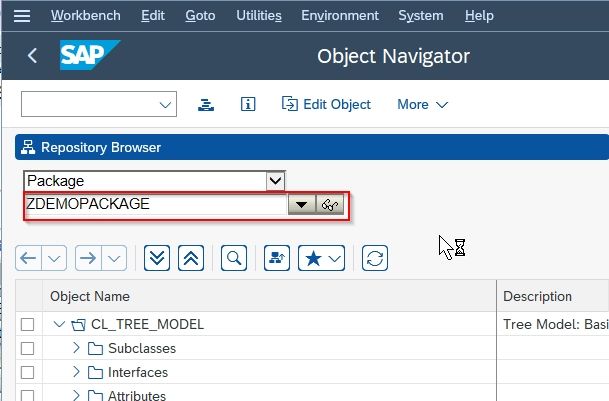Select the Subclasses folder entry

click(x=142, y=349)
